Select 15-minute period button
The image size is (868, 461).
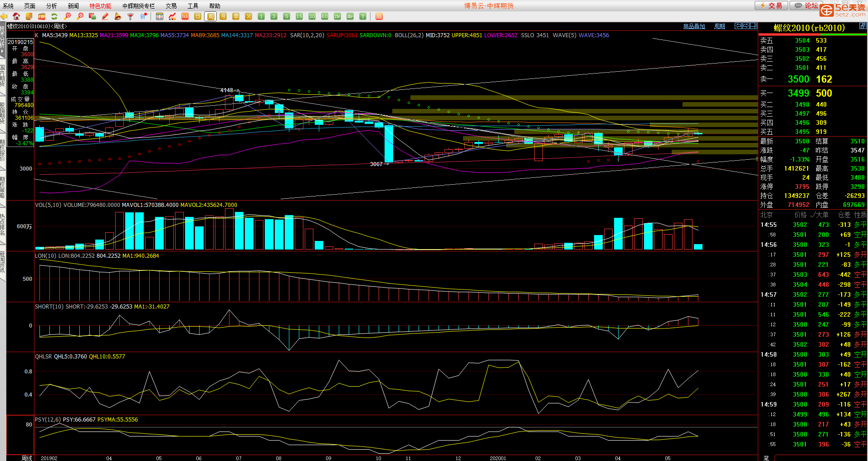[299, 16]
